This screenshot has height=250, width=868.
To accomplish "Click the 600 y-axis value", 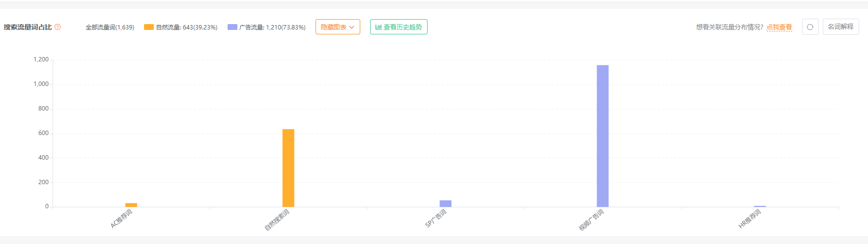I will point(43,133).
